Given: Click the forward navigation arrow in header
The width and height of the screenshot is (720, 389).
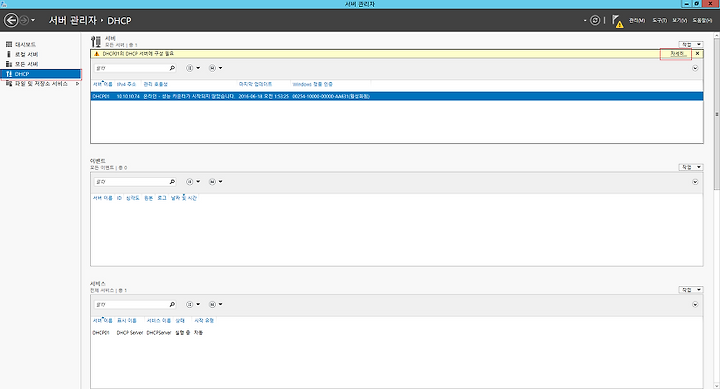Looking at the screenshot, I should [x=24, y=20].
